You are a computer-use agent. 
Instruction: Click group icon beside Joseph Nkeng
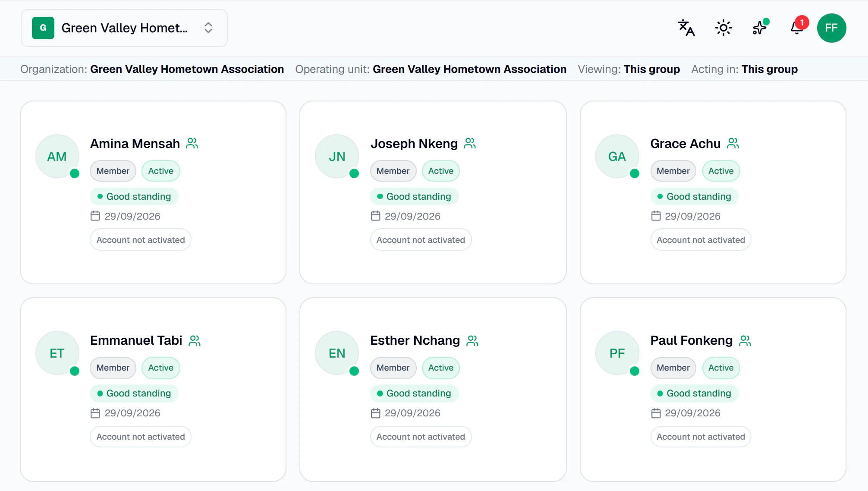click(470, 143)
